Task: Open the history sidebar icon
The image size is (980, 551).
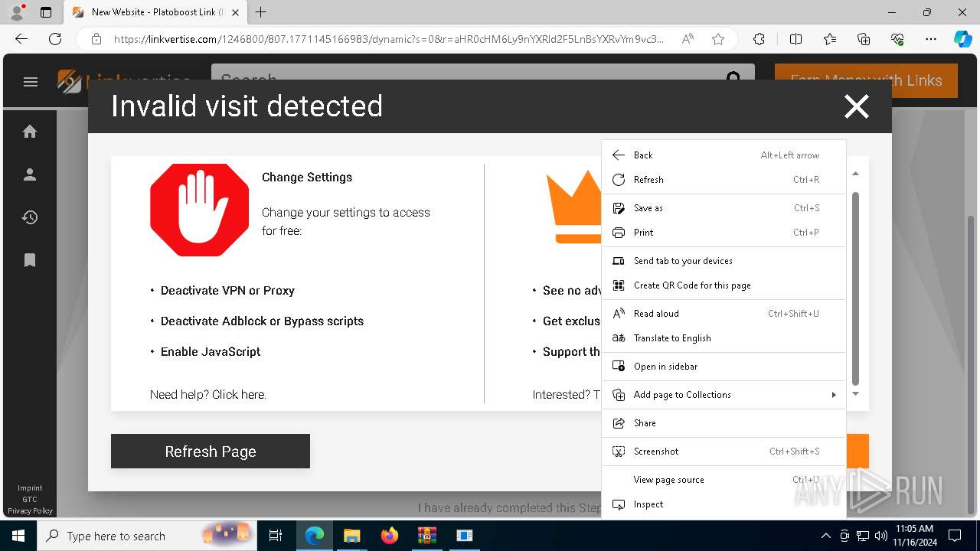Action: [30, 217]
